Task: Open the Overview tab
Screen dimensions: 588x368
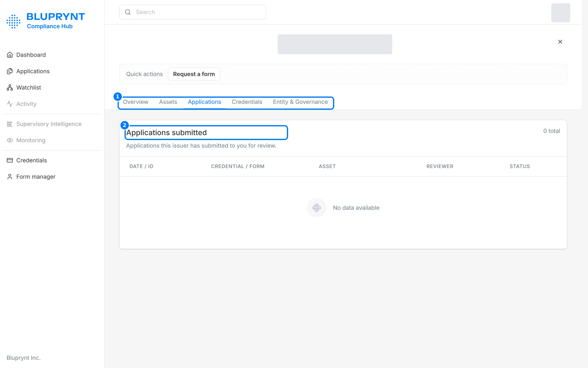Action: tap(136, 102)
